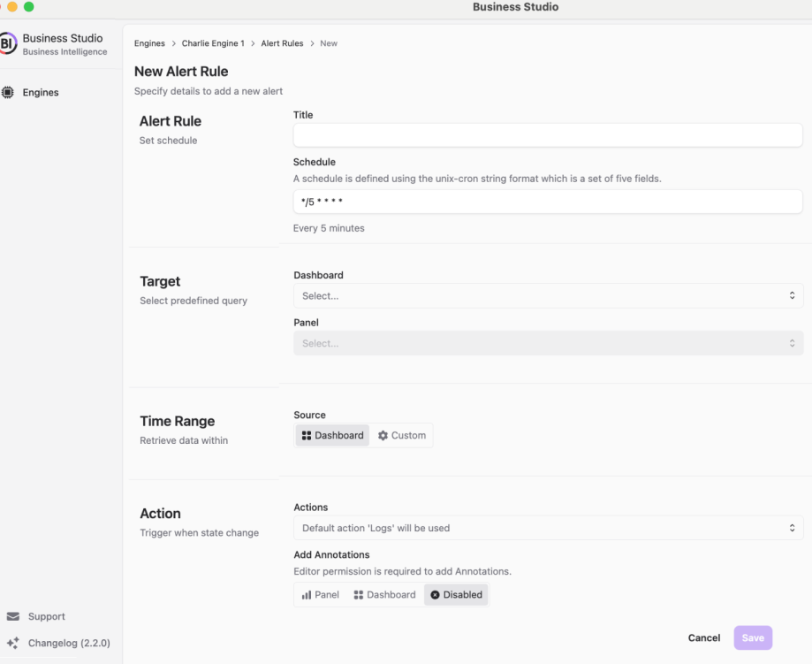
Task: Click into the Title input field
Action: click(548, 135)
